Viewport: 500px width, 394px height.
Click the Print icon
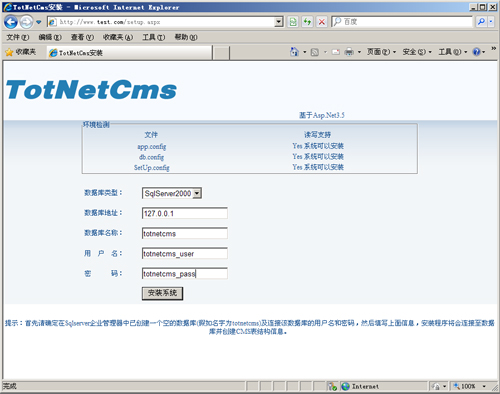(349, 52)
